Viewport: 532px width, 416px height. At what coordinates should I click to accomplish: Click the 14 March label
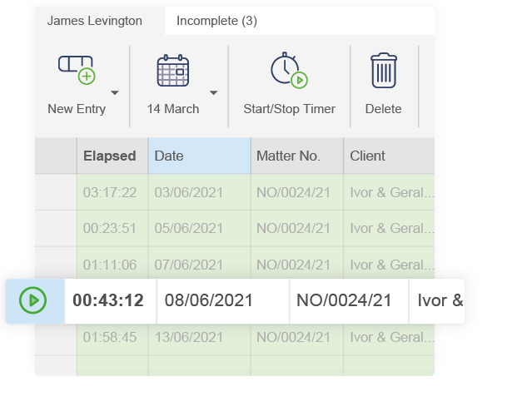click(x=173, y=109)
